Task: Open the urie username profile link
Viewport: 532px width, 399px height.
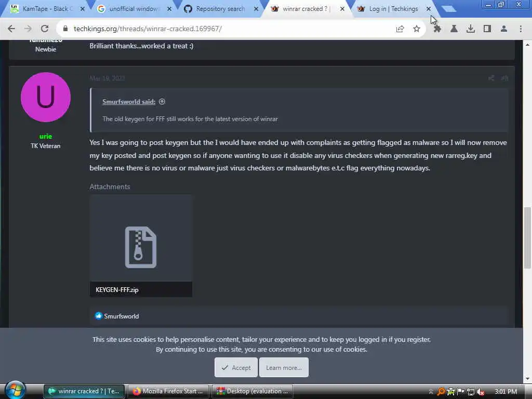Action: click(46, 137)
